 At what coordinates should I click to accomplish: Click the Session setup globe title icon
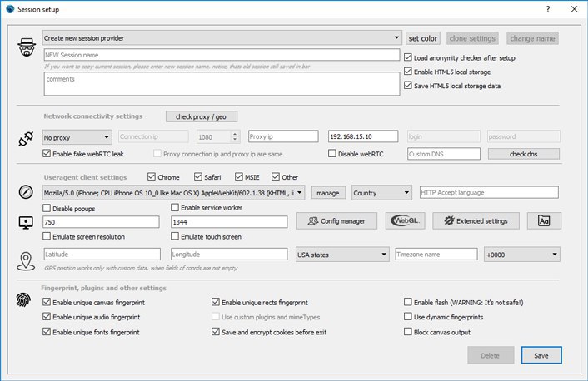coord(10,9)
